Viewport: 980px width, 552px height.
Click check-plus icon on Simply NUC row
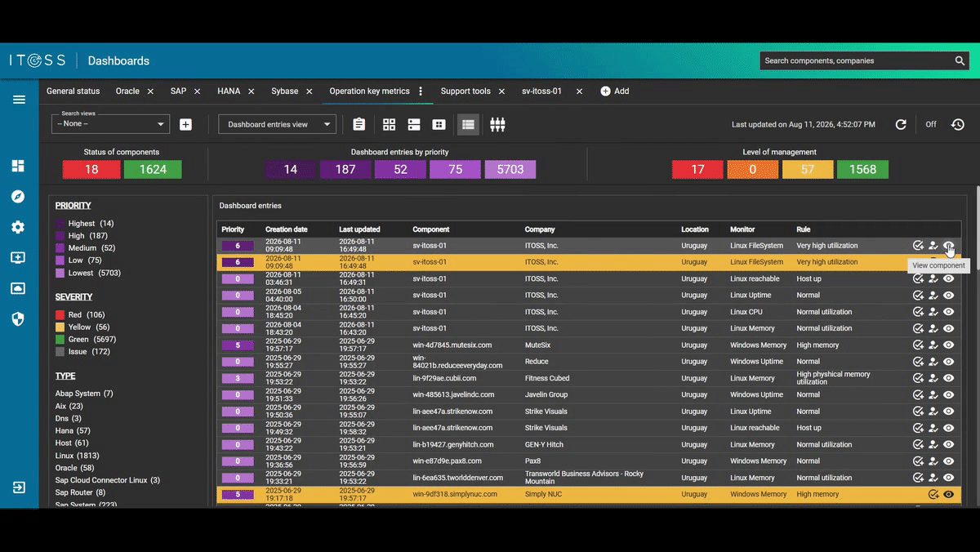coord(933,494)
